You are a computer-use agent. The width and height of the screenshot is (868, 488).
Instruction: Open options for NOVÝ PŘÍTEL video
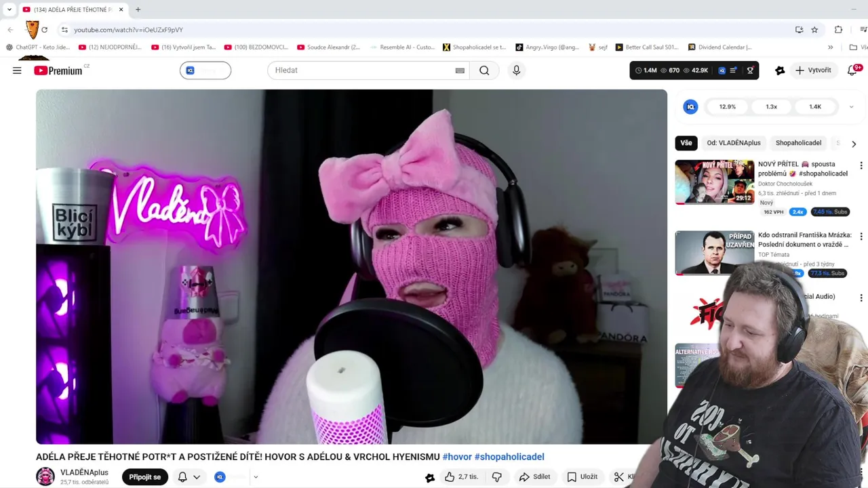click(861, 165)
